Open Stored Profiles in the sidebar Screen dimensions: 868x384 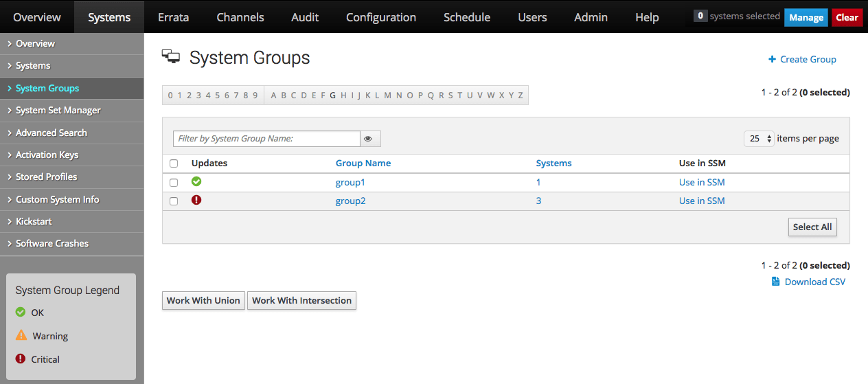coord(72,177)
